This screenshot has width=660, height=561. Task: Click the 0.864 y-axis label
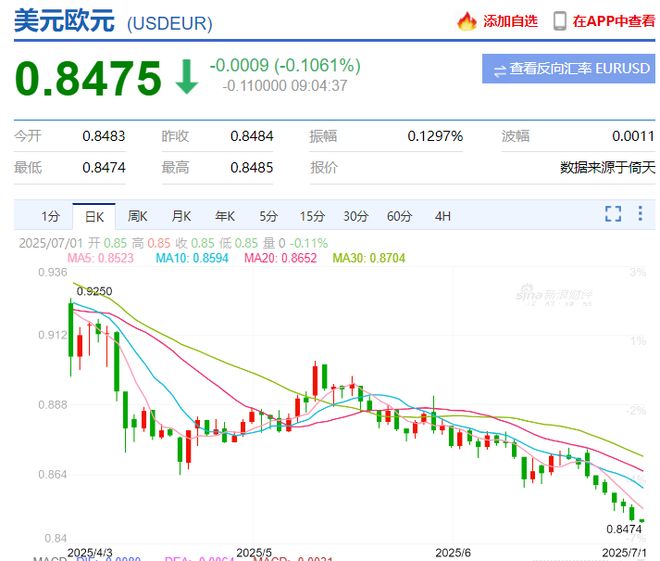(53, 474)
